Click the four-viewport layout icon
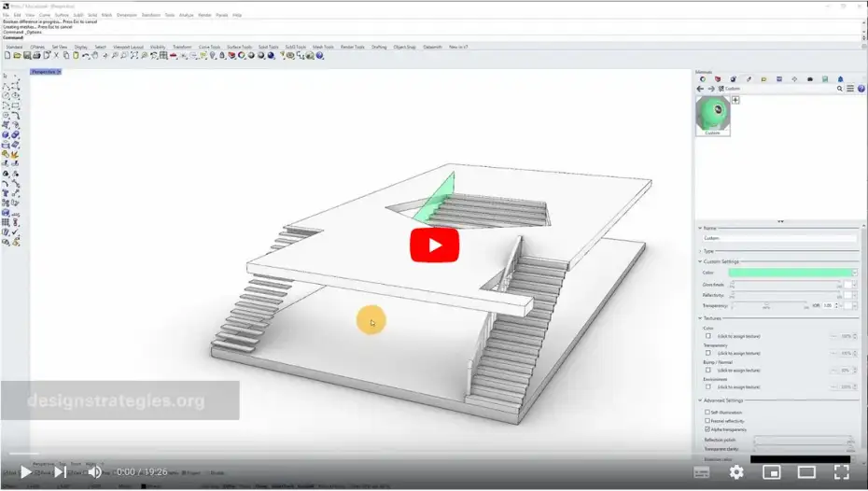The height and width of the screenshot is (491, 868). (x=163, y=55)
